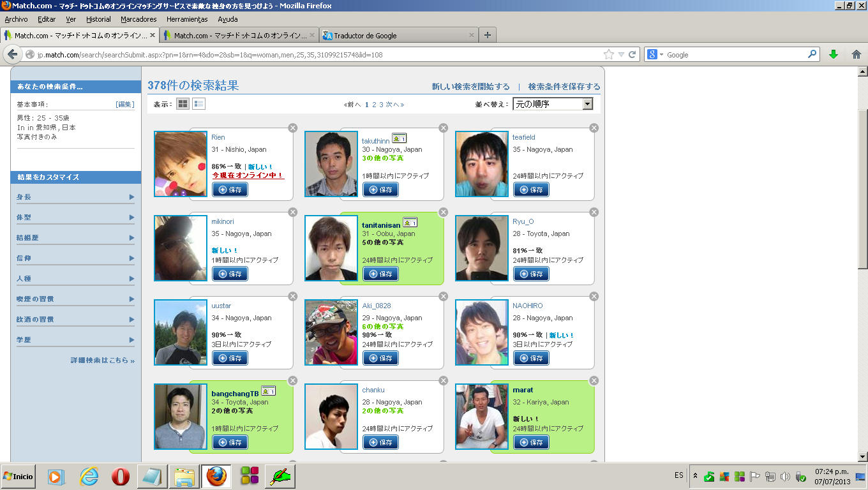Open the sort order 元の順序 dropdown
This screenshot has width=868, height=490.
click(553, 104)
